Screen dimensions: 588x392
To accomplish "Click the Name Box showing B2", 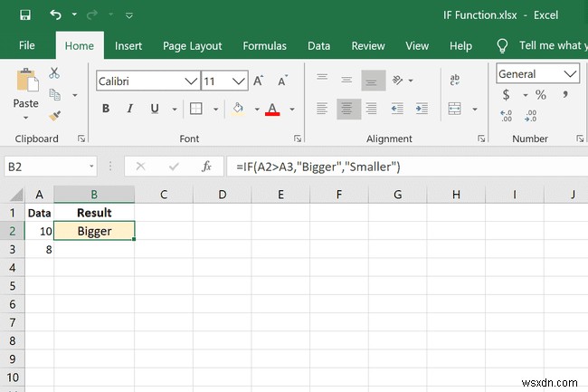I will [x=51, y=167].
